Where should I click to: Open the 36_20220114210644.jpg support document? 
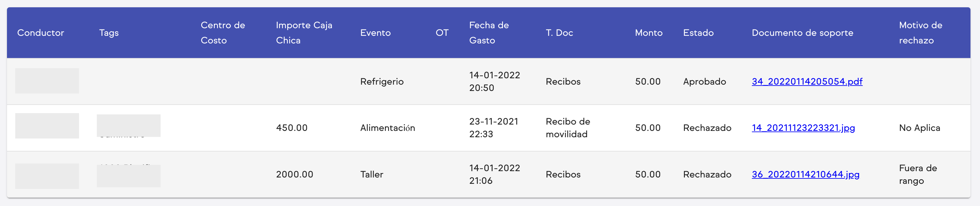click(805, 175)
